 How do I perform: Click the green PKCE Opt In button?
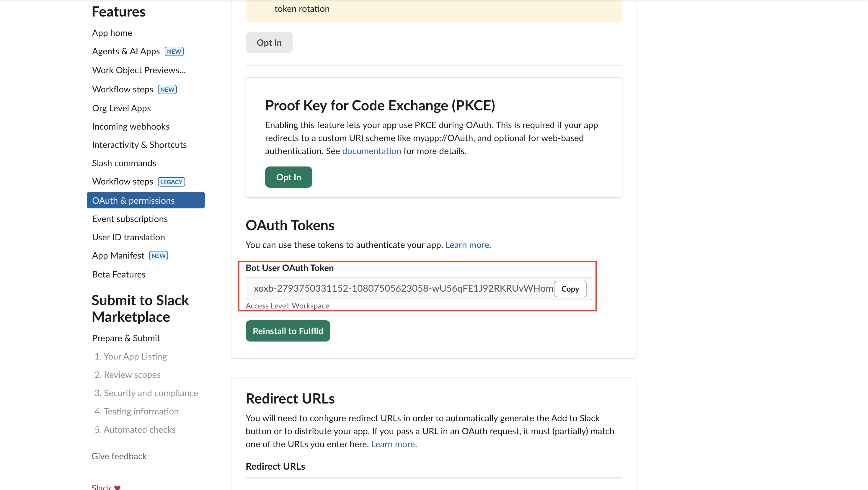point(288,177)
